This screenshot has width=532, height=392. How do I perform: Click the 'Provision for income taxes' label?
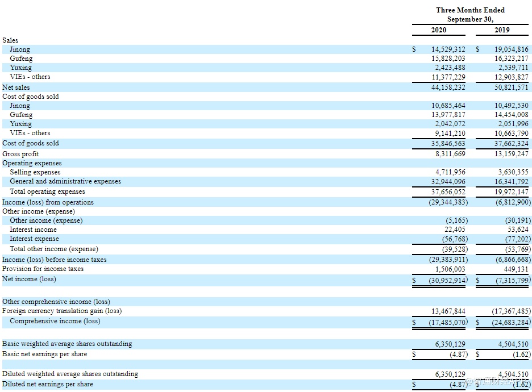43,269
